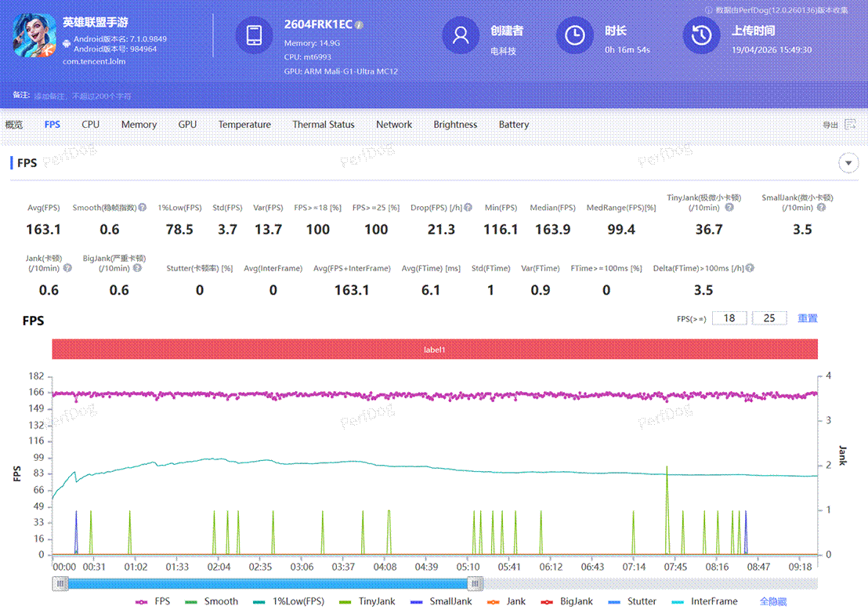Screen dimensions: 868x613
Task: Click the help icon next to BigJank
Action: (137, 268)
